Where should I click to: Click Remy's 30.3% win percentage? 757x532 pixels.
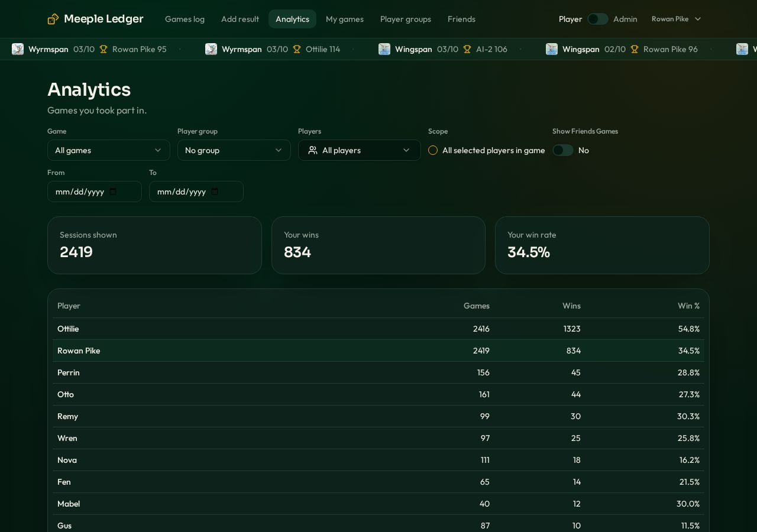point(688,416)
